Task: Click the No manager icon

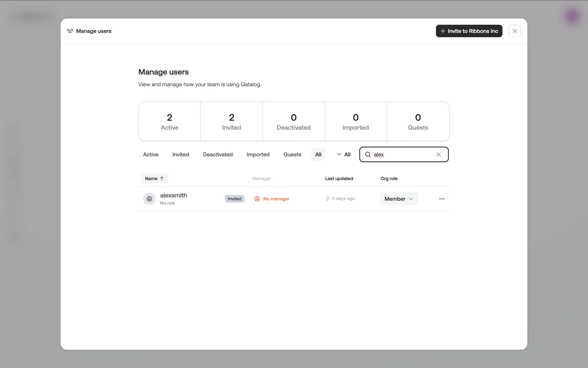Action: tap(257, 199)
